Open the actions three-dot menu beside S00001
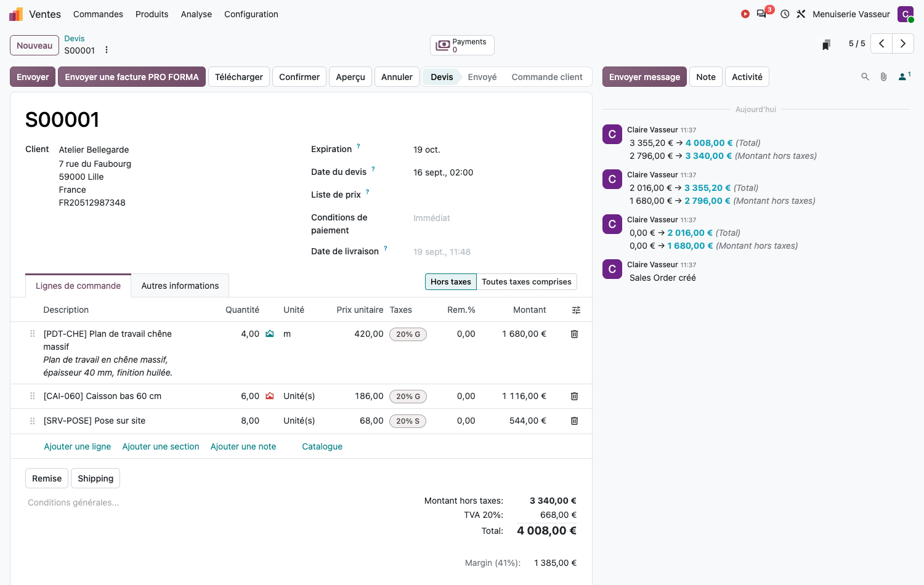The image size is (924, 585). 107,50
